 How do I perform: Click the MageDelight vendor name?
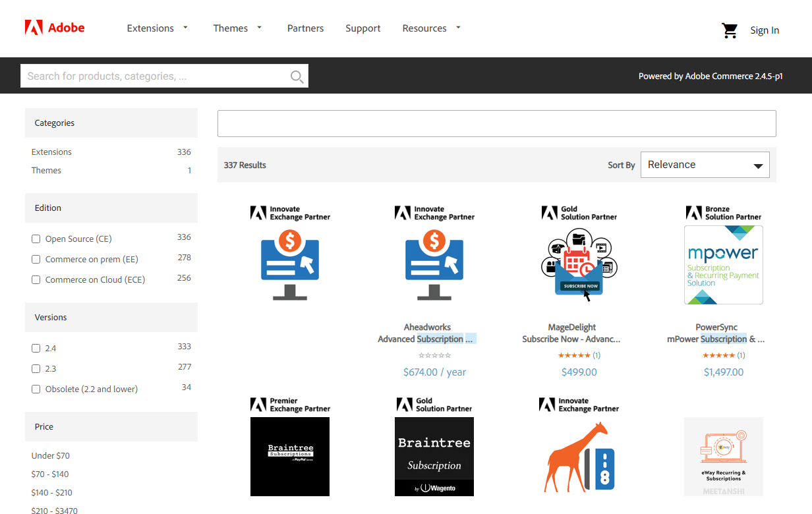tap(572, 327)
